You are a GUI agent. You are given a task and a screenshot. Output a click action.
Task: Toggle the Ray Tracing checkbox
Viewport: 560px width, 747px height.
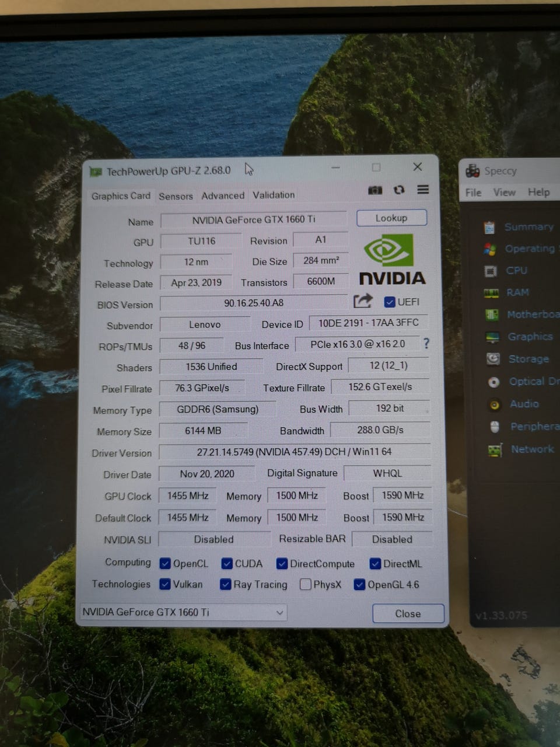[225, 584]
